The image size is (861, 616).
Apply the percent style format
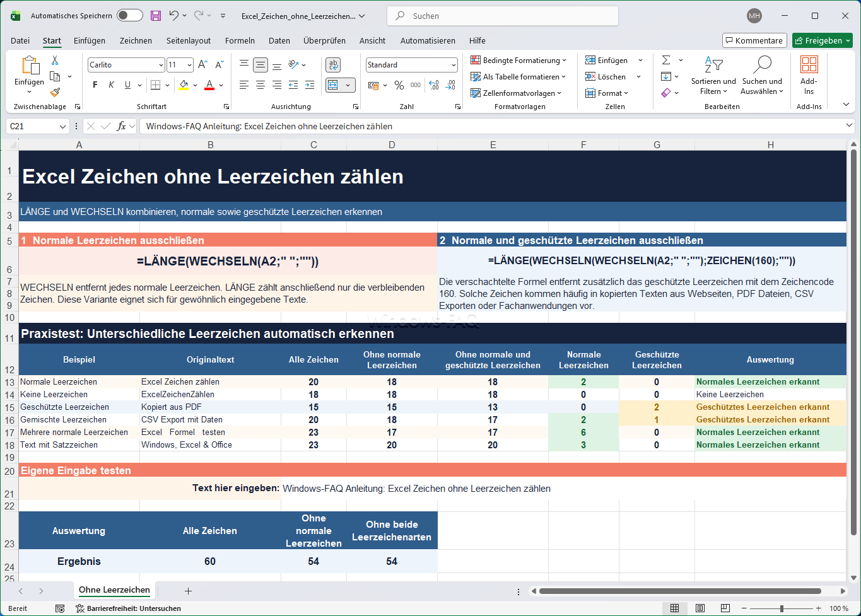399,85
